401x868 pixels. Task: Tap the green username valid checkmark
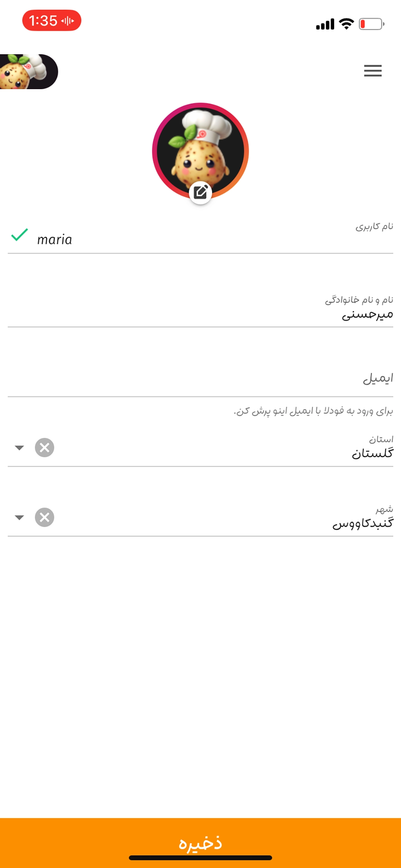click(x=19, y=235)
